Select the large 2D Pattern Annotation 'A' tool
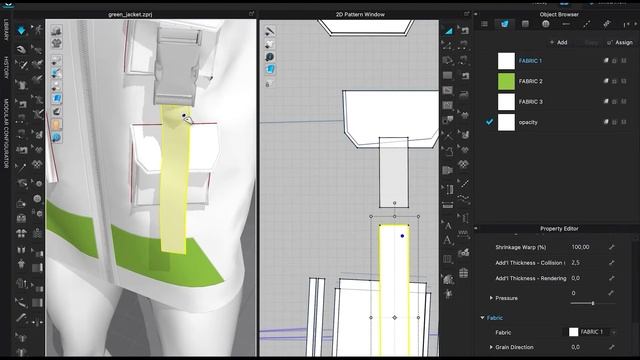Image resolution: width=640 pixels, height=360 pixels. 448,240
